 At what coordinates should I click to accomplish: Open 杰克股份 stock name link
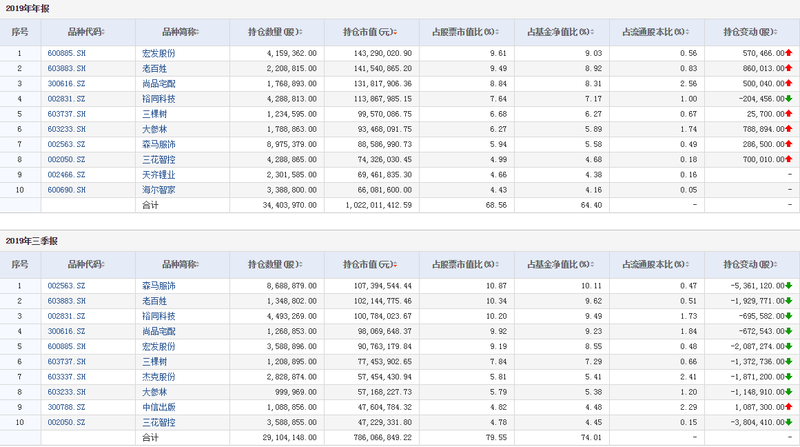[x=159, y=377]
